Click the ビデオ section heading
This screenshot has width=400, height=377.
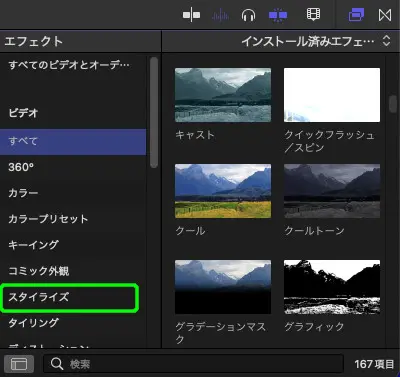pos(23,113)
